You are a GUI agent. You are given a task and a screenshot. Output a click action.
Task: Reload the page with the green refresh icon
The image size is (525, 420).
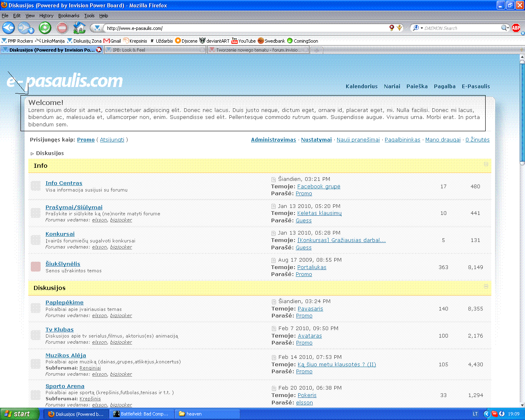click(x=45, y=28)
